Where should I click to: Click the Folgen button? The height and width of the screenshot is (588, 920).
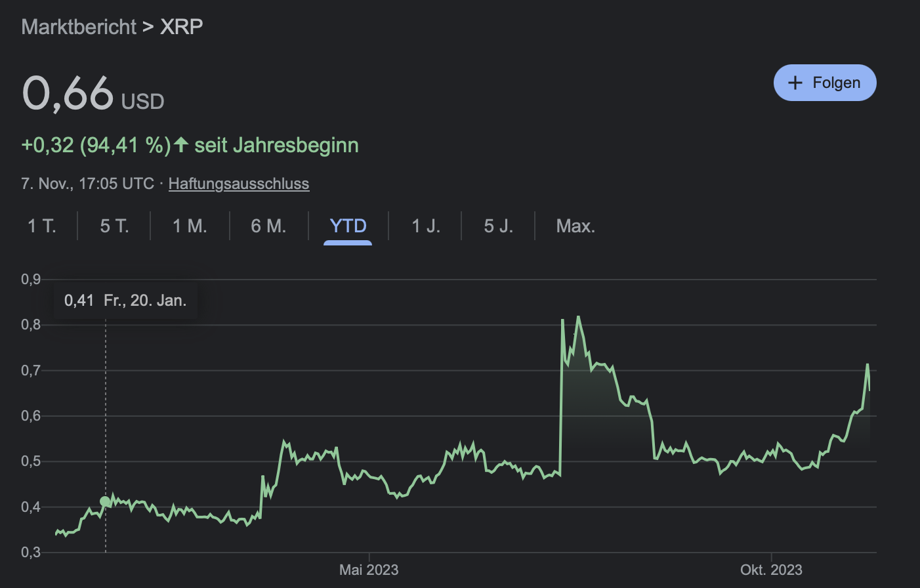click(825, 83)
